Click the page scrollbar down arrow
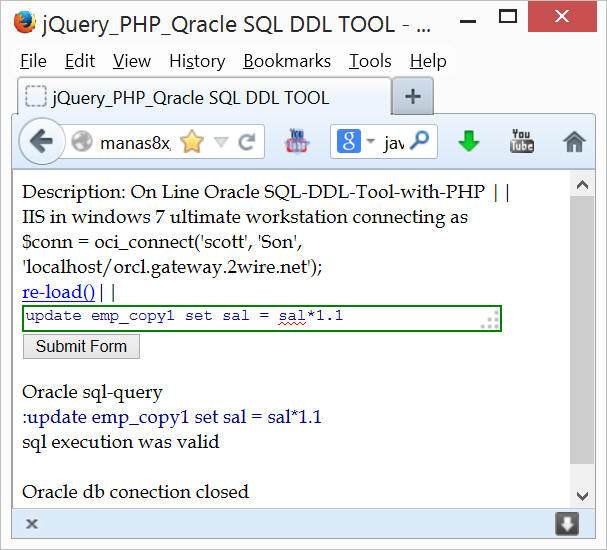 580,495
